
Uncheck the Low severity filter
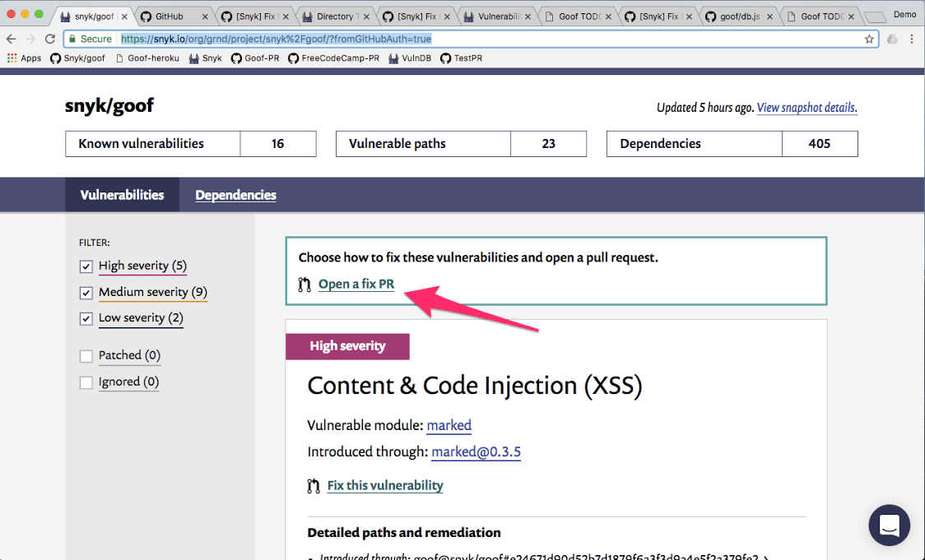tap(86, 318)
